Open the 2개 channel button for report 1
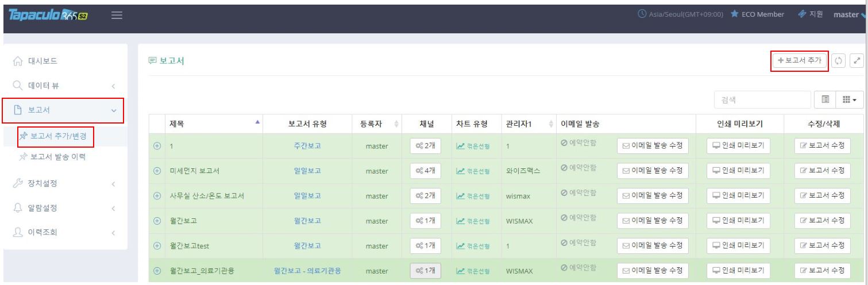This screenshot has width=868, height=285. point(426,146)
